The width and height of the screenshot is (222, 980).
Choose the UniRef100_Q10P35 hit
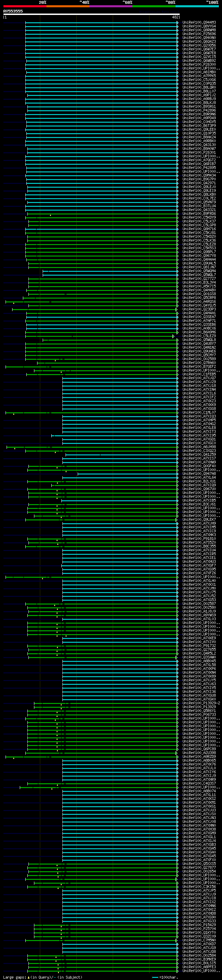point(199,133)
